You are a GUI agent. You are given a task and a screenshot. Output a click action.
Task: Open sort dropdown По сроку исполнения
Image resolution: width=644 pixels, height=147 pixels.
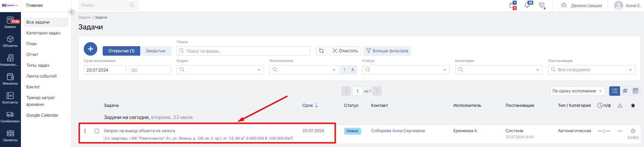(x=577, y=91)
